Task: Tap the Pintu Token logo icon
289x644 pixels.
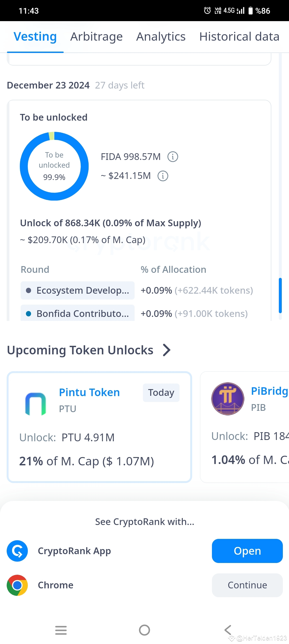Action: [36, 404]
